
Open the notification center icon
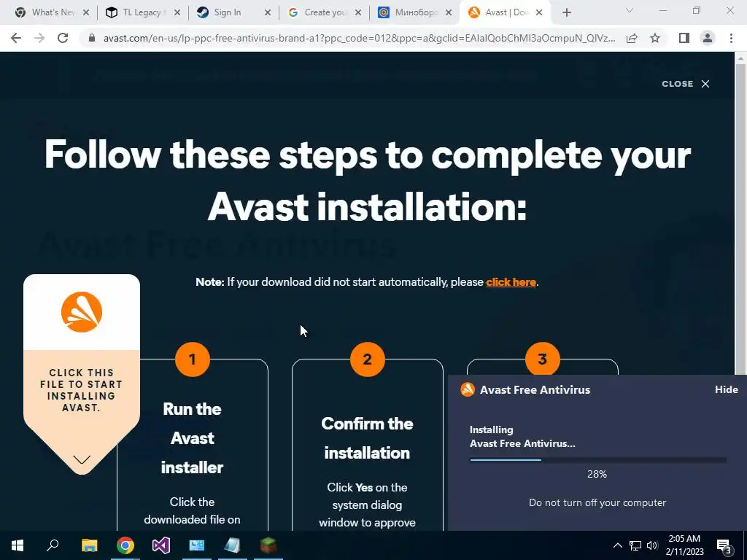pyautogui.click(x=724, y=546)
